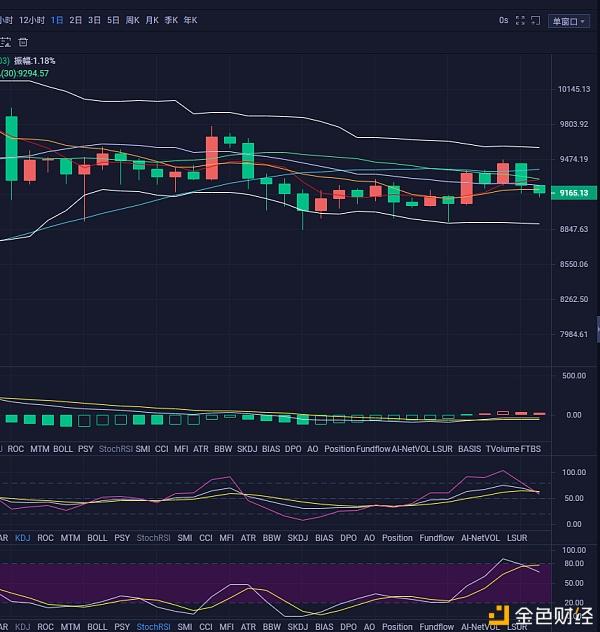Select the 1日 timeframe
The width and height of the screenshot is (600, 632).
[x=57, y=20]
